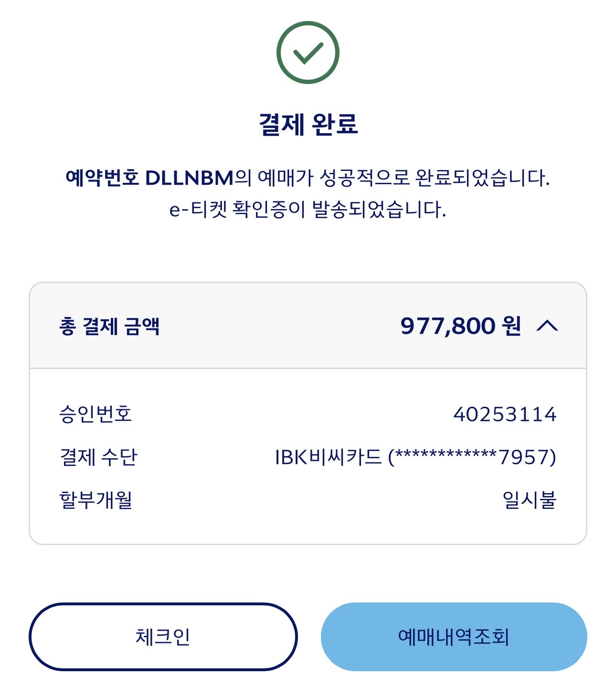
Task: Click the 총 결제 금액 header label
Action: [x=109, y=327]
